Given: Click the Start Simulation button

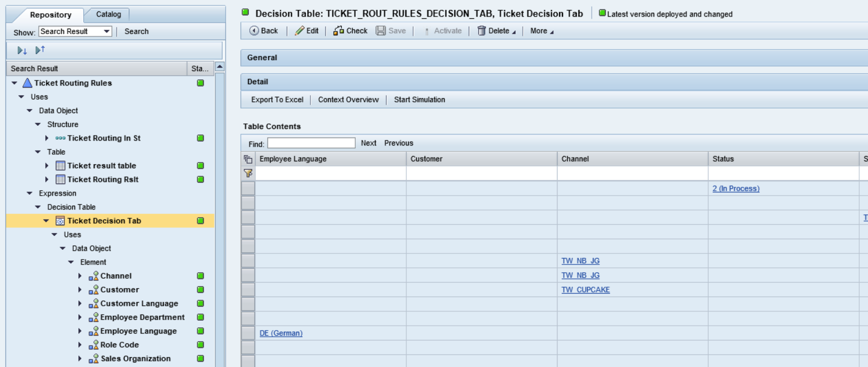Looking at the screenshot, I should point(419,100).
